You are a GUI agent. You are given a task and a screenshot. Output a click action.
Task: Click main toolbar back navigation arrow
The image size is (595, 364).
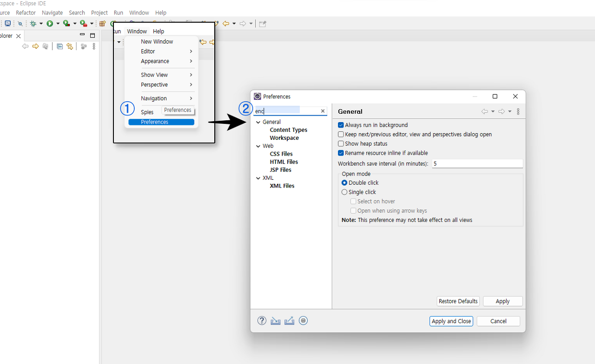coord(226,24)
